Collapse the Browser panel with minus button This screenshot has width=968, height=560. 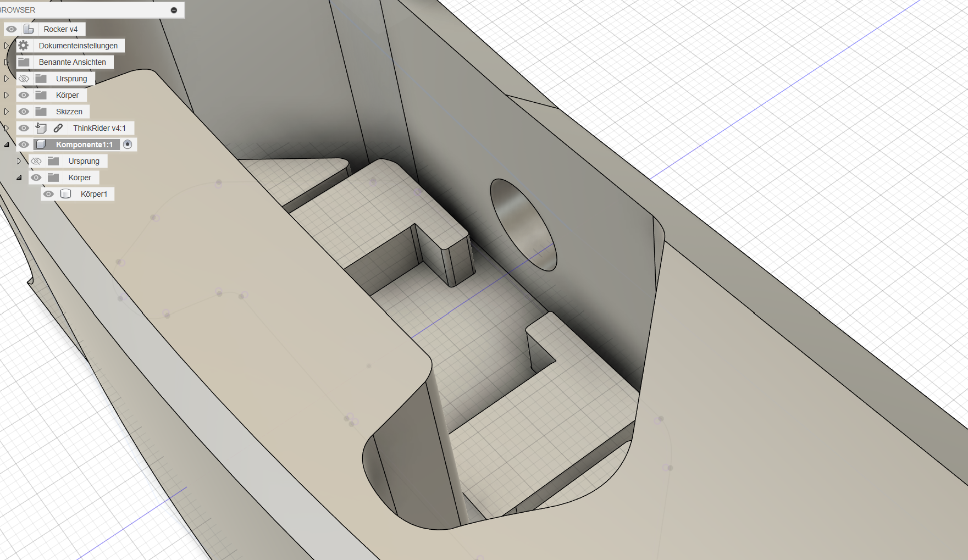[x=174, y=10]
